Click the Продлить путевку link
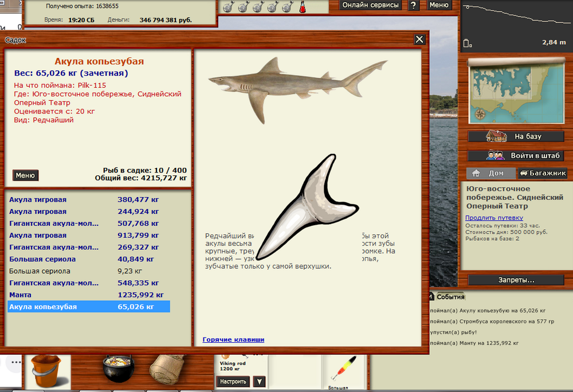The image size is (573, 392). [x=493, y=218]
